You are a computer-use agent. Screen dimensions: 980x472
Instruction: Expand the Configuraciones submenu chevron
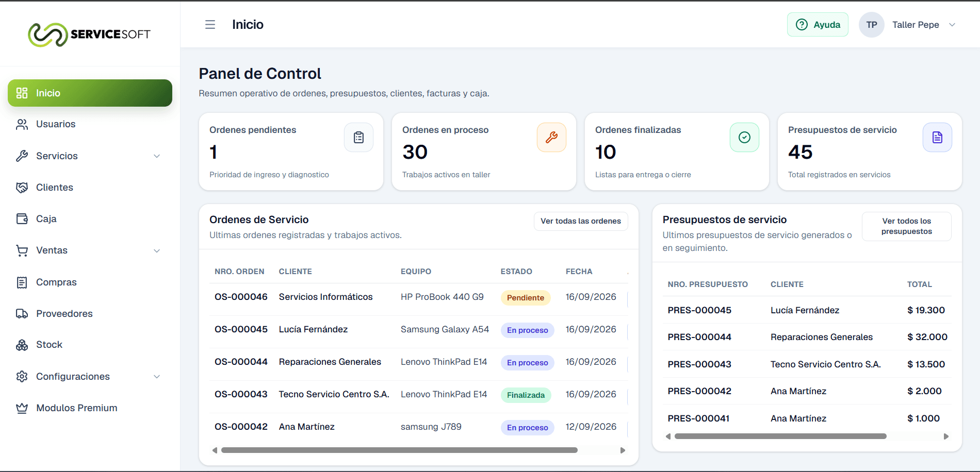(157, 377)
